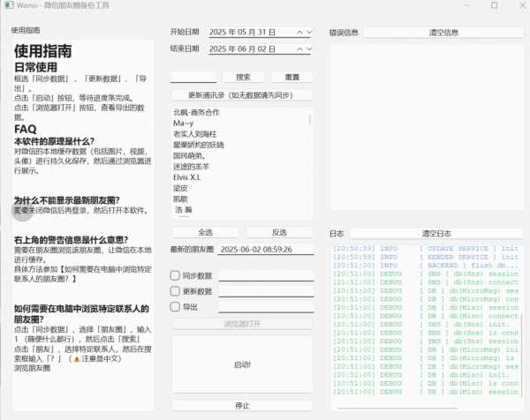The height and width of the screenshot is (420, 530).
Task: Select contact Elvis X.L in the list
Action: click(x=187, y=177)
